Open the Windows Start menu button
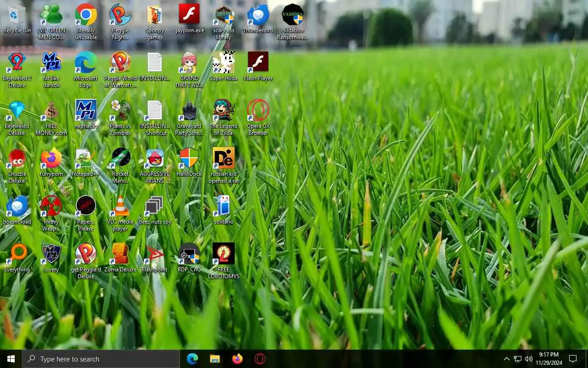 pyautogui.click(x=11, y=359)
